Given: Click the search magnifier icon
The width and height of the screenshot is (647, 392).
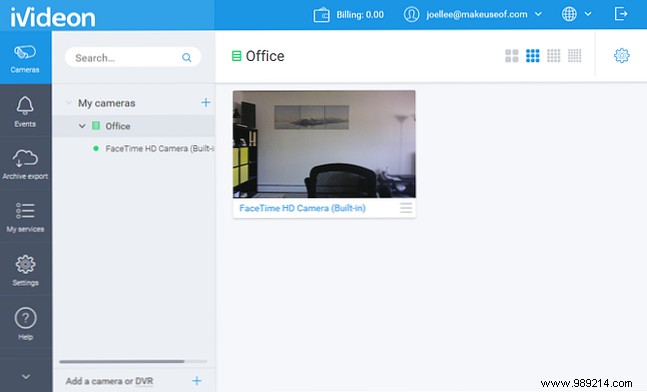Looking at the screenshot, I should [x=187, y=58].
